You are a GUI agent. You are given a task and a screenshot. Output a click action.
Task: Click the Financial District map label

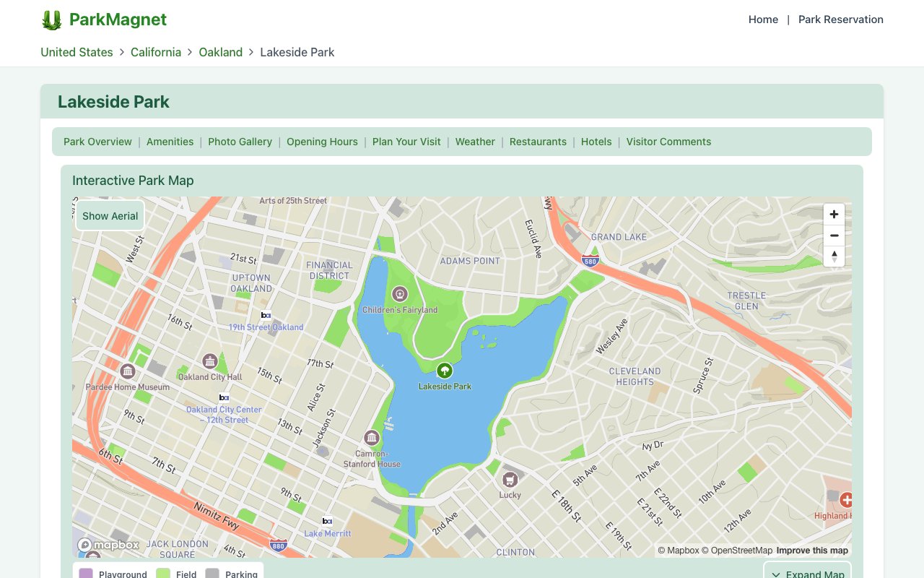coord(329,270)
